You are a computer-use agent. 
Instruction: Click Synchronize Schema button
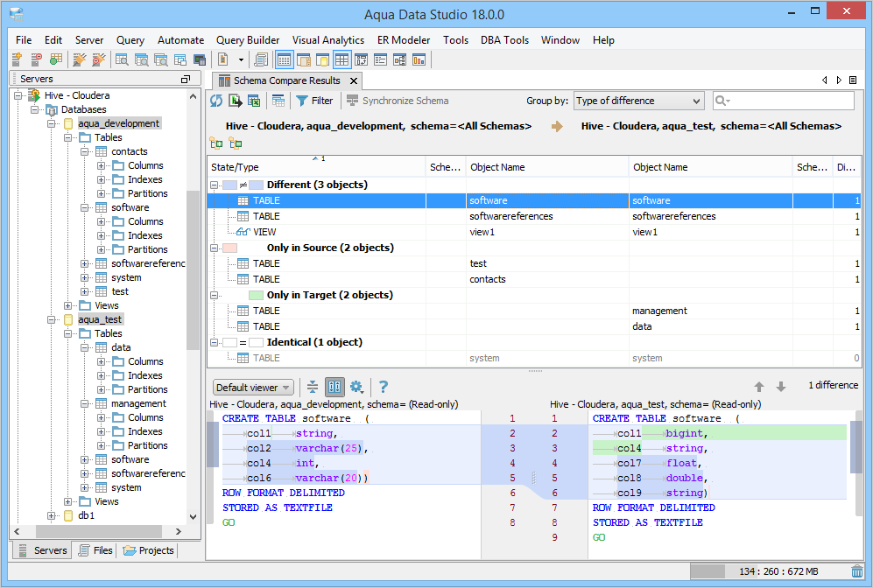point(398,101)
